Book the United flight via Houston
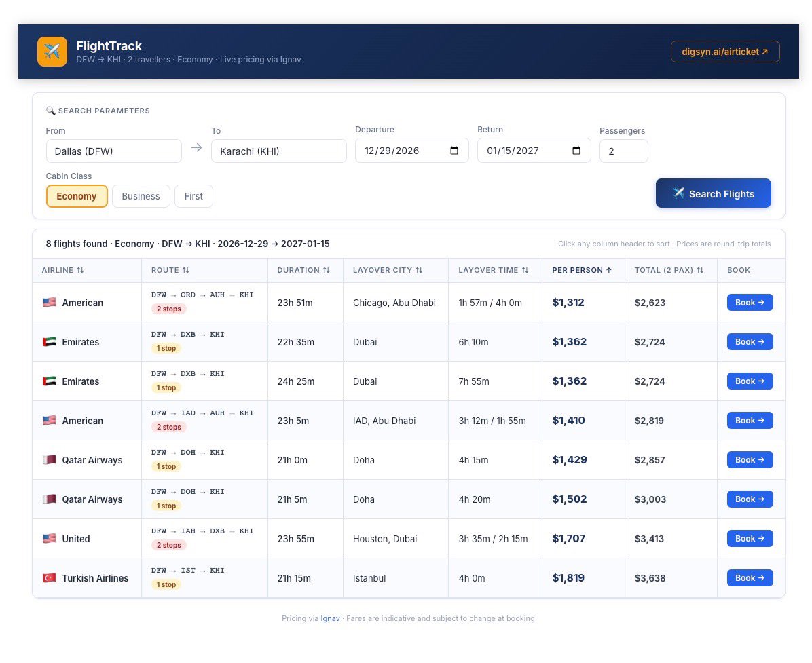 click(x=750, y=538)
